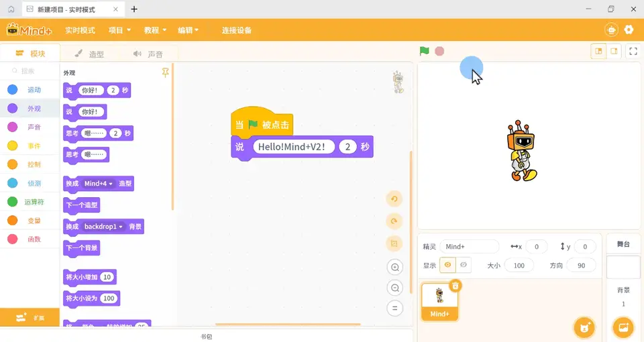Open the 编辑 dropdown menu

(188, 30)
